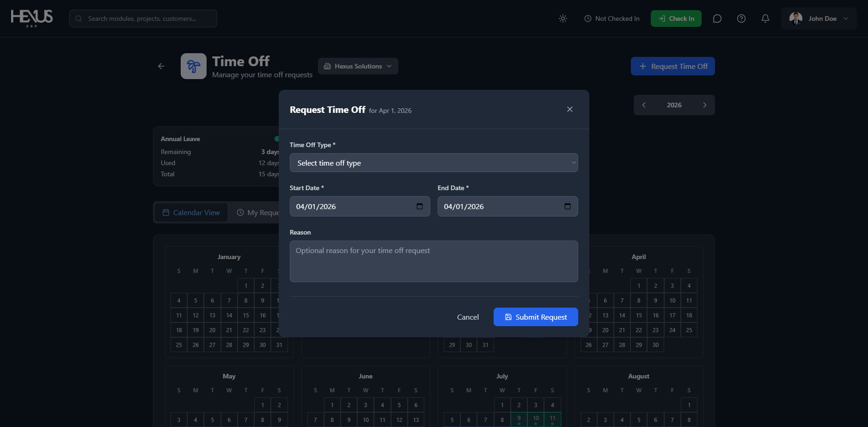Click the Check In button
This screenshot has width=868, height=427.
coord(676,19)
